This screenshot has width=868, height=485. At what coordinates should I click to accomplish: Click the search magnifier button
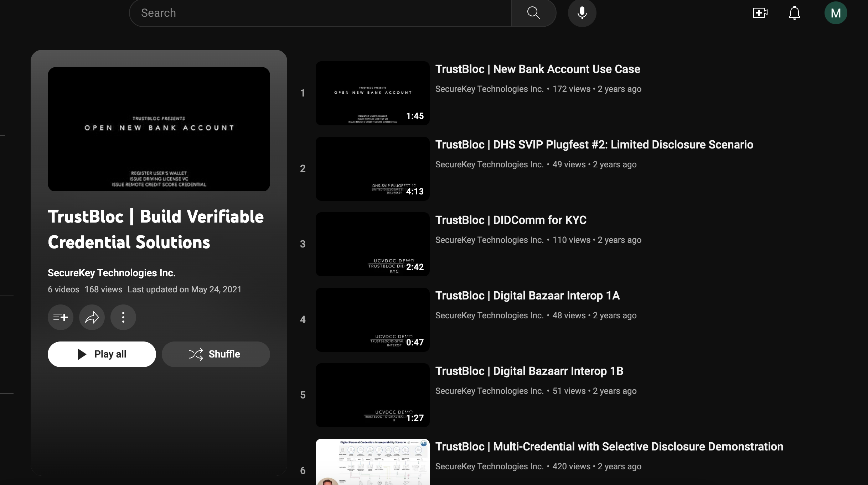533,13
